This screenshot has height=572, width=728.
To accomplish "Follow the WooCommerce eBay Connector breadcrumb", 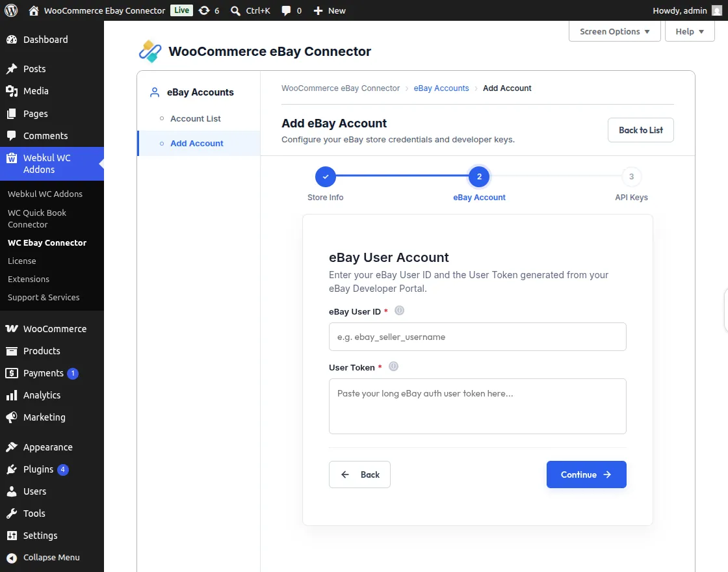I will pyautogui.click(x=341, y=88).
